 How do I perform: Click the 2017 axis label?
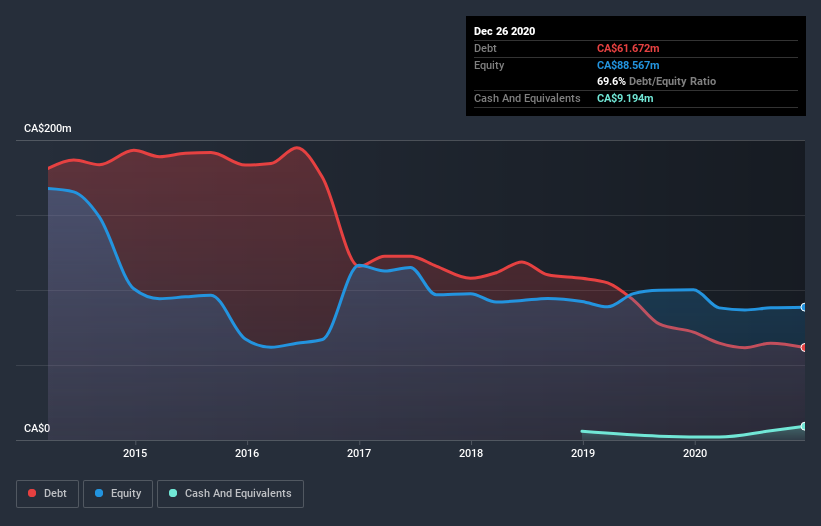click(x=359, y=453)
